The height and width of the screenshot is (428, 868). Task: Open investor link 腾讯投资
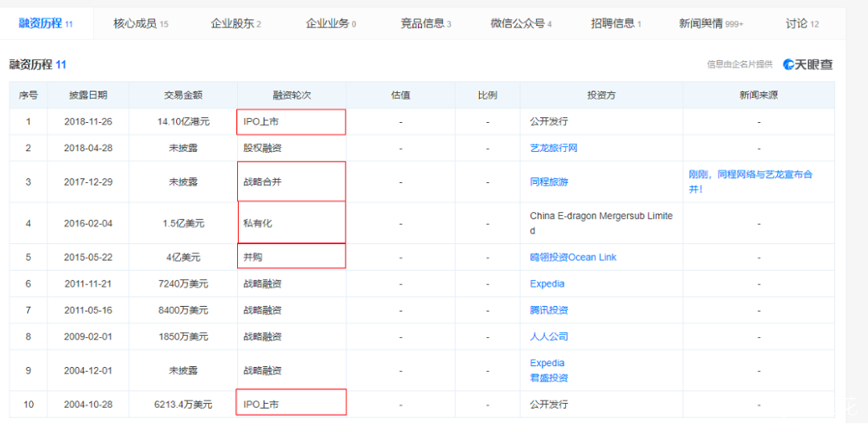(x=549, y=310)
